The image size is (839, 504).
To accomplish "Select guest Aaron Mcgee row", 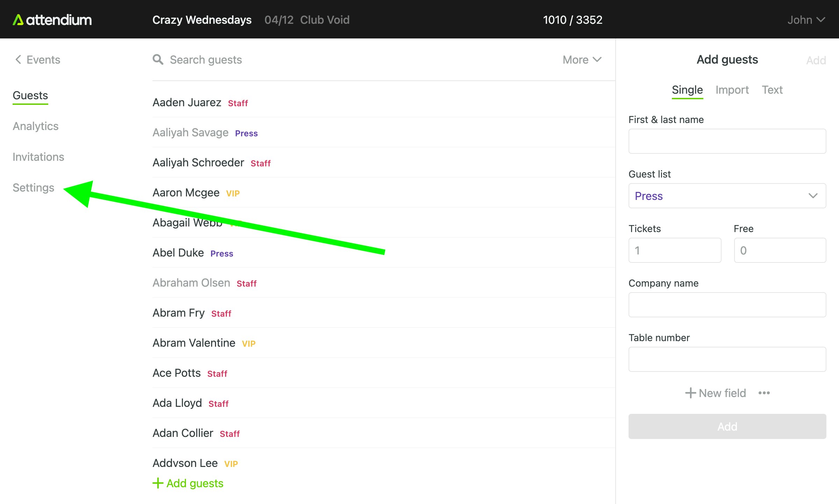I will (186, 193).
